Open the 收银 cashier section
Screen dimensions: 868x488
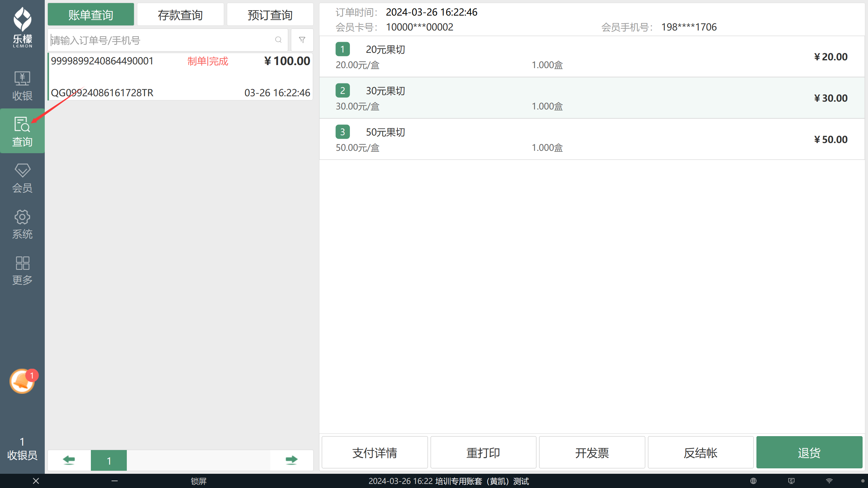click(x=22, y=86)
